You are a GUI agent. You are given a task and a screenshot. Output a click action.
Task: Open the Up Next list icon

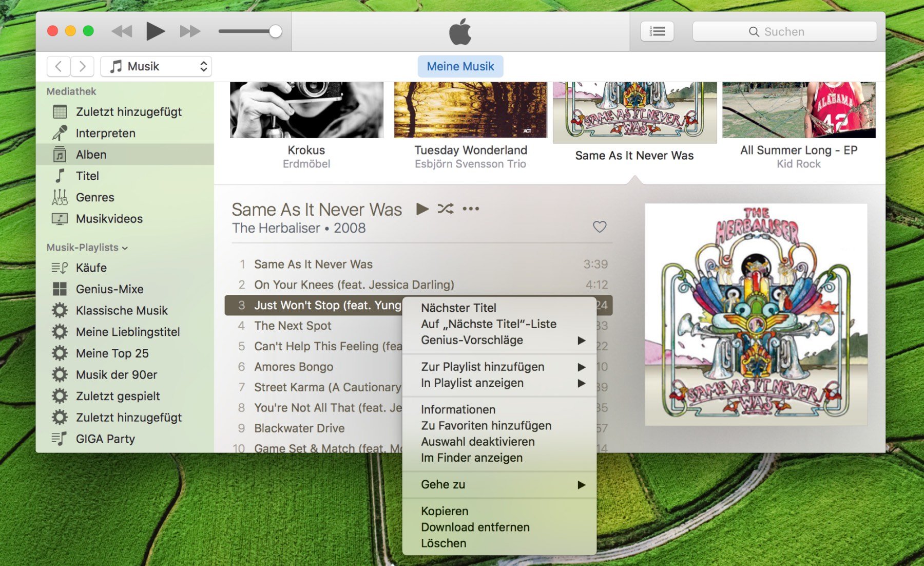point(657,31)
